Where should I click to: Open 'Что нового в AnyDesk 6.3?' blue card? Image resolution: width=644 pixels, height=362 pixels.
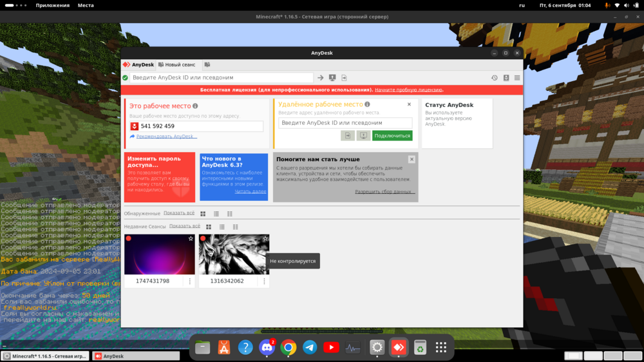pyautogui.click(x=234, y=177)
